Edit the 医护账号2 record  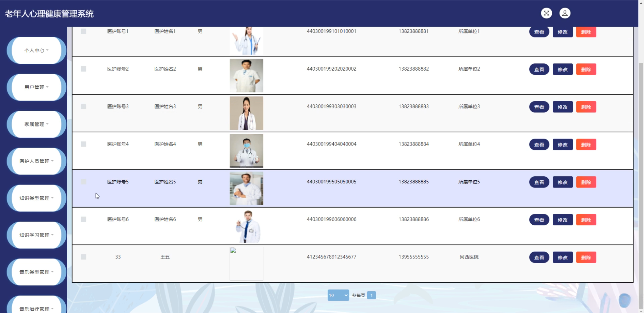[x=563, y=70]
